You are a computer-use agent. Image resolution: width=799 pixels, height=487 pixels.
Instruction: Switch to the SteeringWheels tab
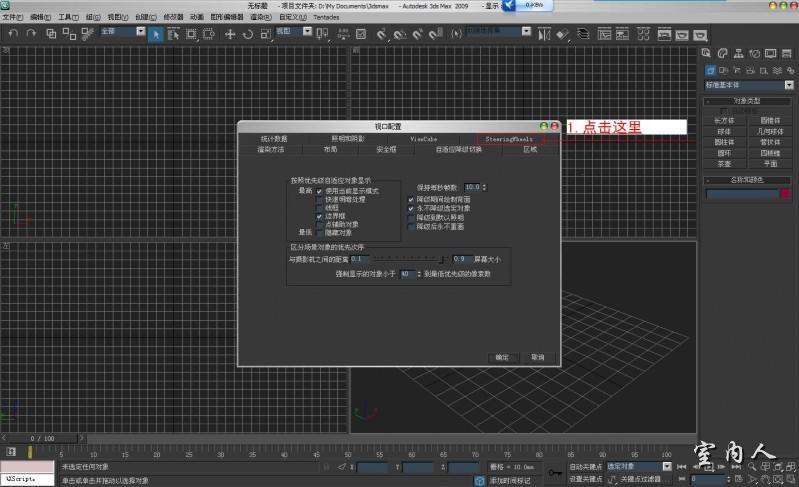(x=509, y=139)
